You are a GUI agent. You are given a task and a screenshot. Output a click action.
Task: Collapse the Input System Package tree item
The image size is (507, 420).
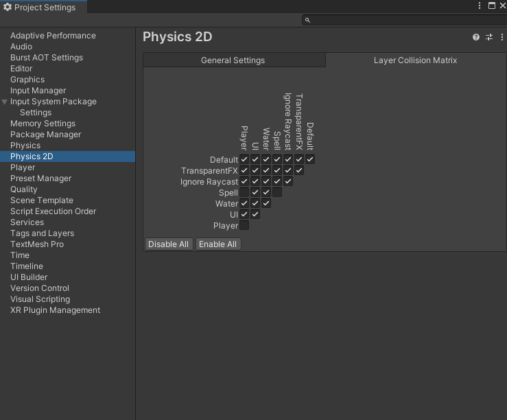[x=5, y=102]
